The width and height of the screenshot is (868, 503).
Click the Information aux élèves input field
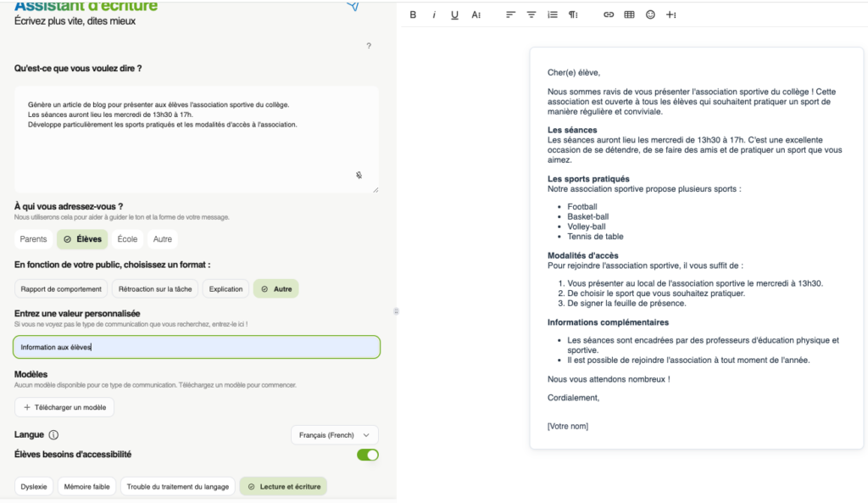[x=197, y=347]
